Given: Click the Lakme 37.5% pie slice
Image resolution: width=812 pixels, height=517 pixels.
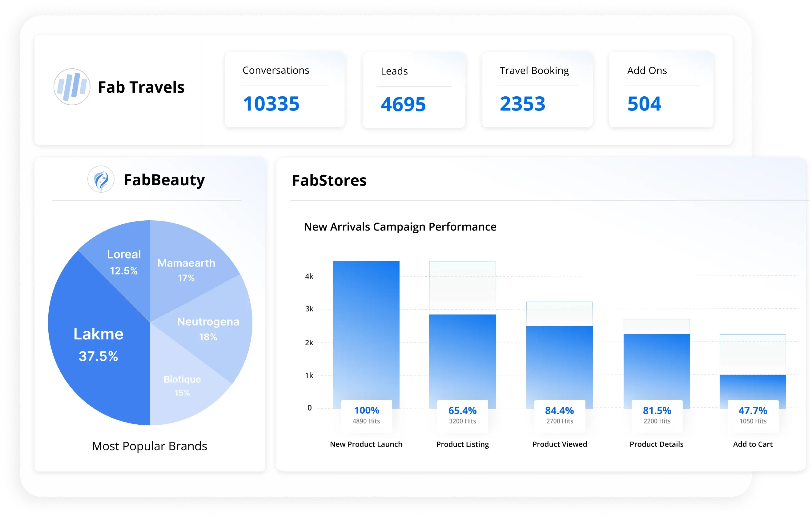Looking at the screenshot, I should pos(98,344).
